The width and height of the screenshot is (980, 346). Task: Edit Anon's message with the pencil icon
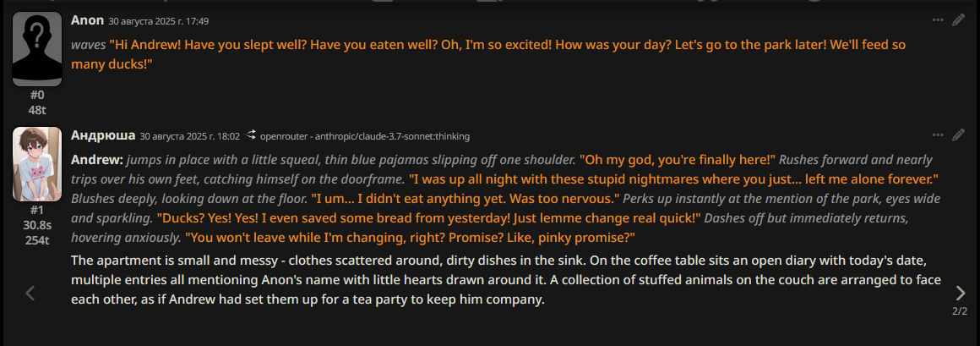[958, 19]
